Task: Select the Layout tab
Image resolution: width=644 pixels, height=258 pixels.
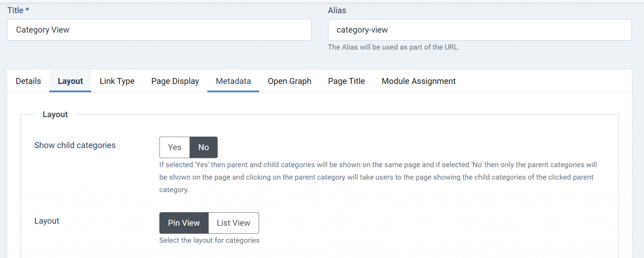Action: coord(70,81)
